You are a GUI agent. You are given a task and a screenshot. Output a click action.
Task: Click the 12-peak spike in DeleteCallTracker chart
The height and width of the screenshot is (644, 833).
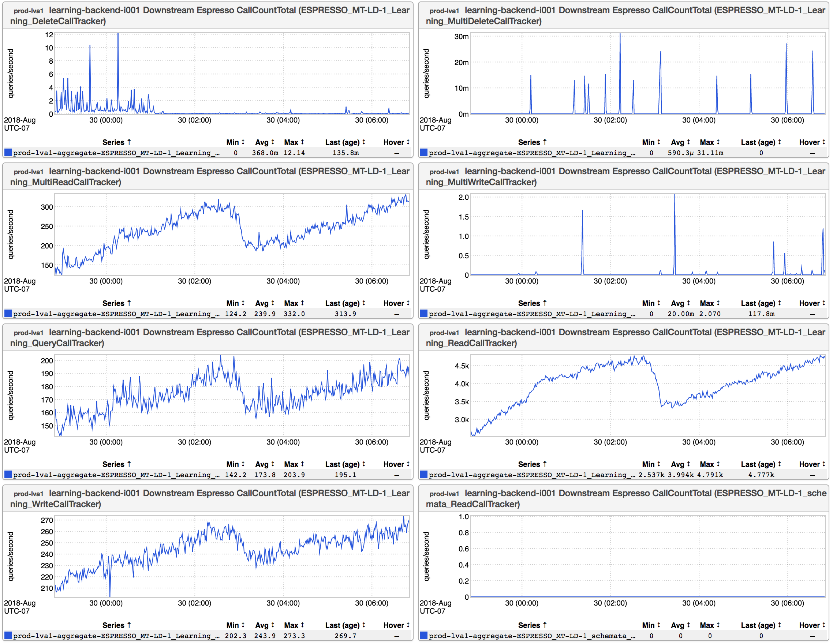coord(118,35)
